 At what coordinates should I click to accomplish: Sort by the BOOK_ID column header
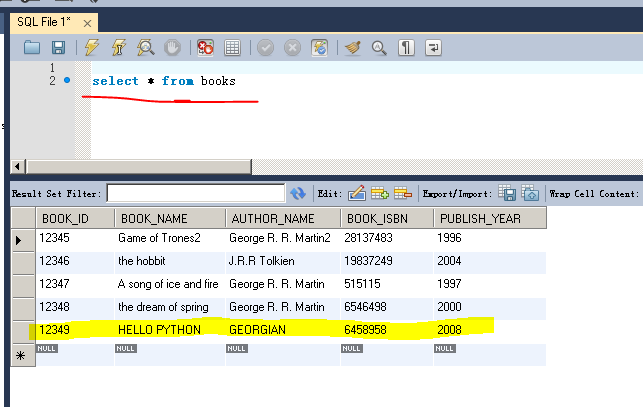[x=75, y=218]
